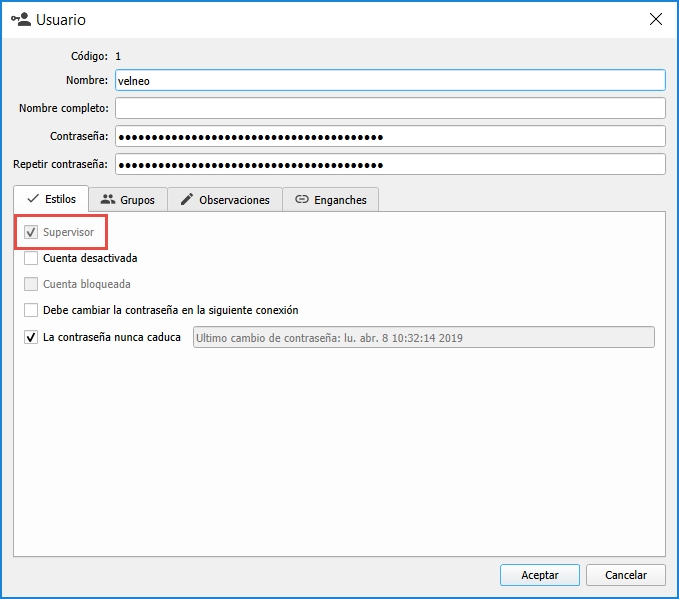
Task: Click the Ultimo cambio de contraseña field
Action: tap(422, 338)
